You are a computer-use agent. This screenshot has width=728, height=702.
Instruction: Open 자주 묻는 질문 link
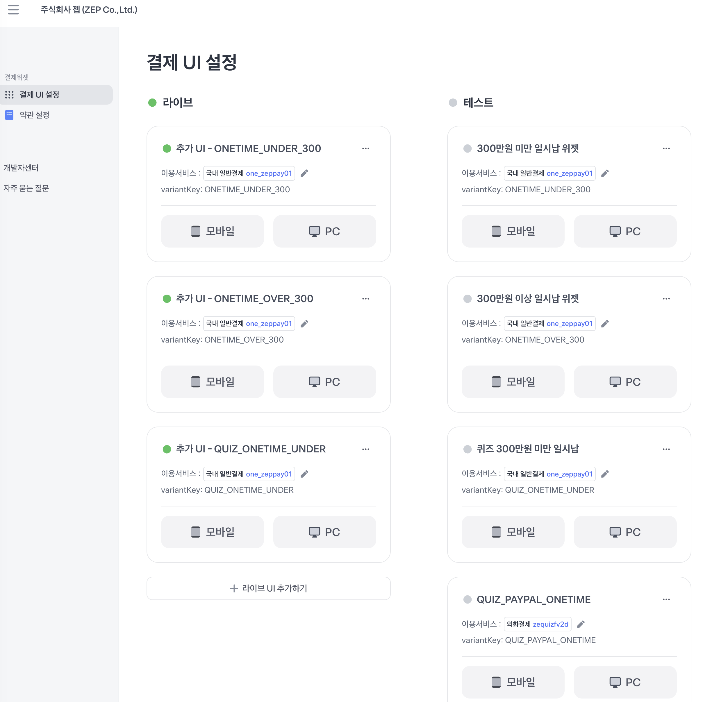pos(26,188)
